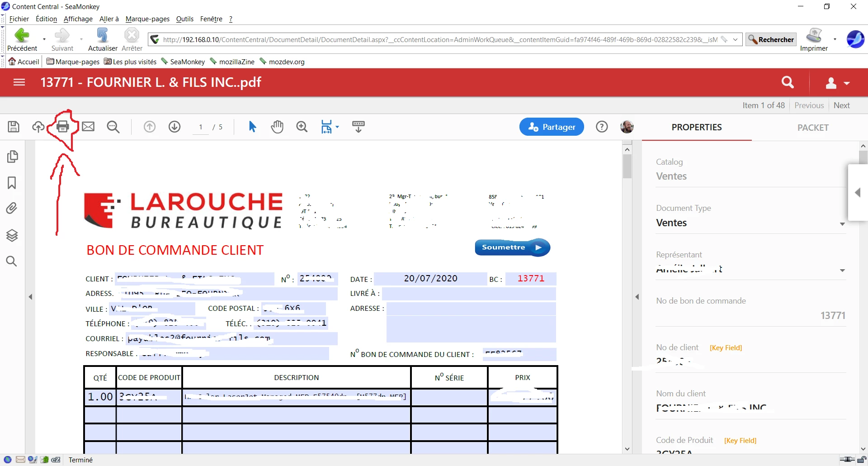868x466 pixels.
Task: Collapse the properties panel arrow
Action: coord(637,297)
